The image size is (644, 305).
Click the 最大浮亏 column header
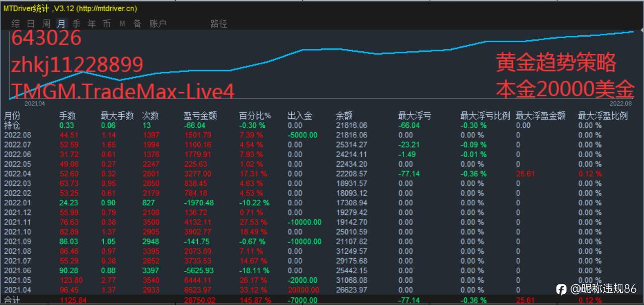[x=415, y=116]
